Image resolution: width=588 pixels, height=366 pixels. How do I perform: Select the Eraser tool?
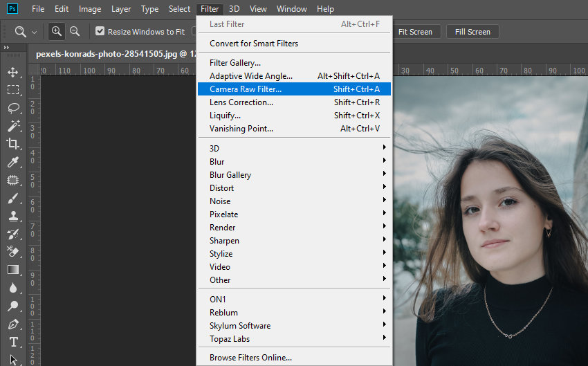point(13,252)
